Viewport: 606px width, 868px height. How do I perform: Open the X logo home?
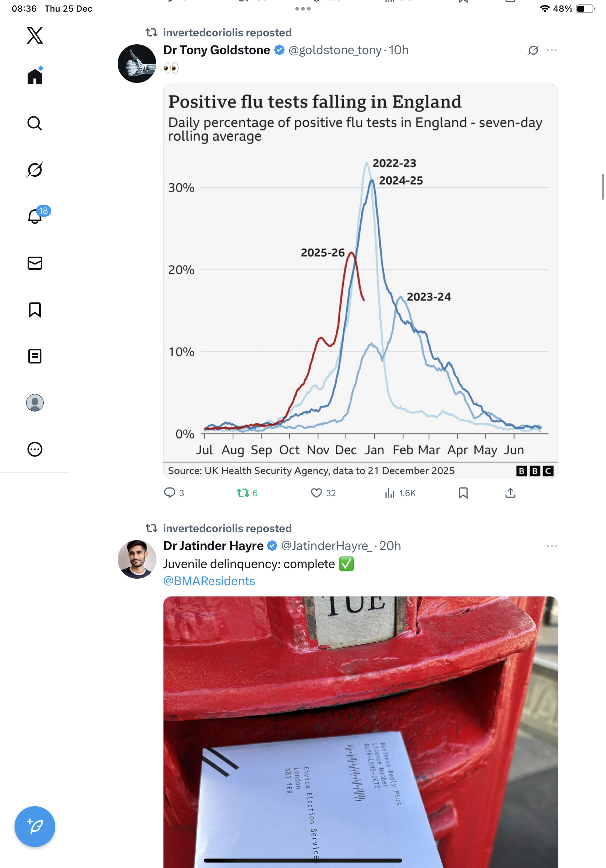click(x=35, y=36)
